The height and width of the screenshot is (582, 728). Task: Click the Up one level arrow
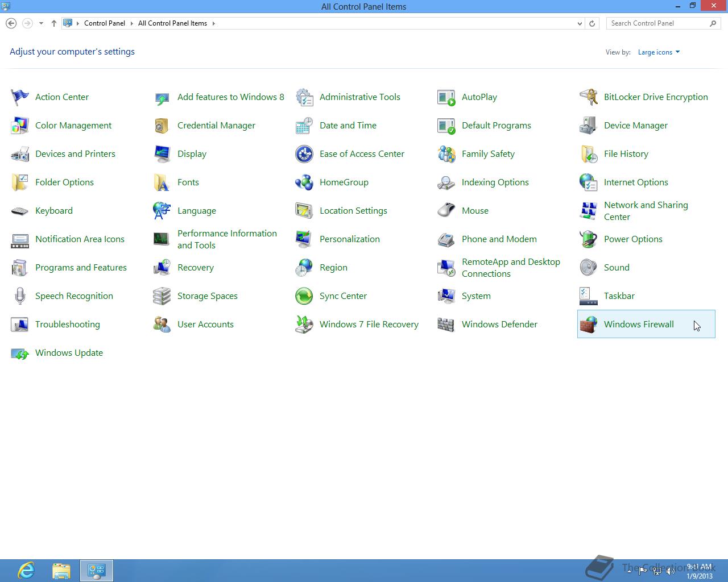pos(53,23)
